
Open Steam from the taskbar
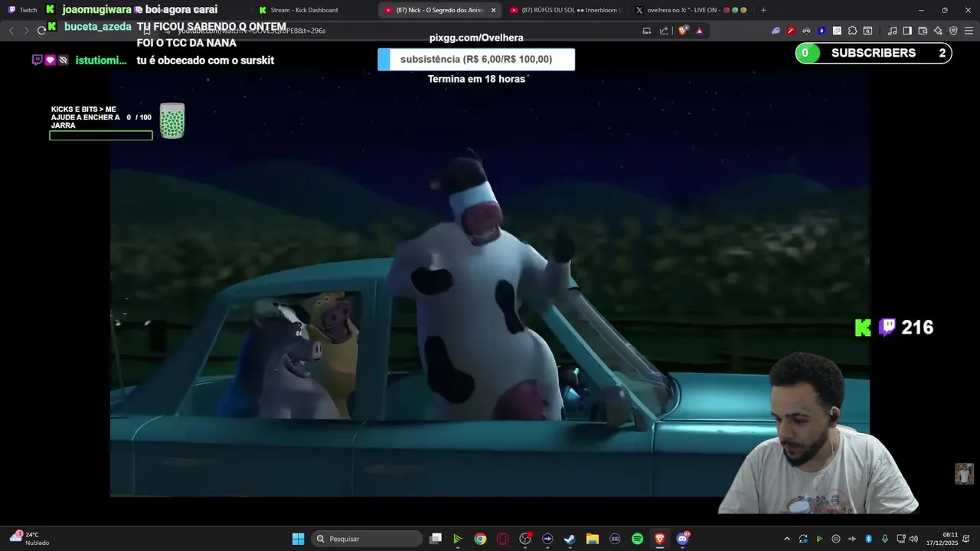point(570,539)
